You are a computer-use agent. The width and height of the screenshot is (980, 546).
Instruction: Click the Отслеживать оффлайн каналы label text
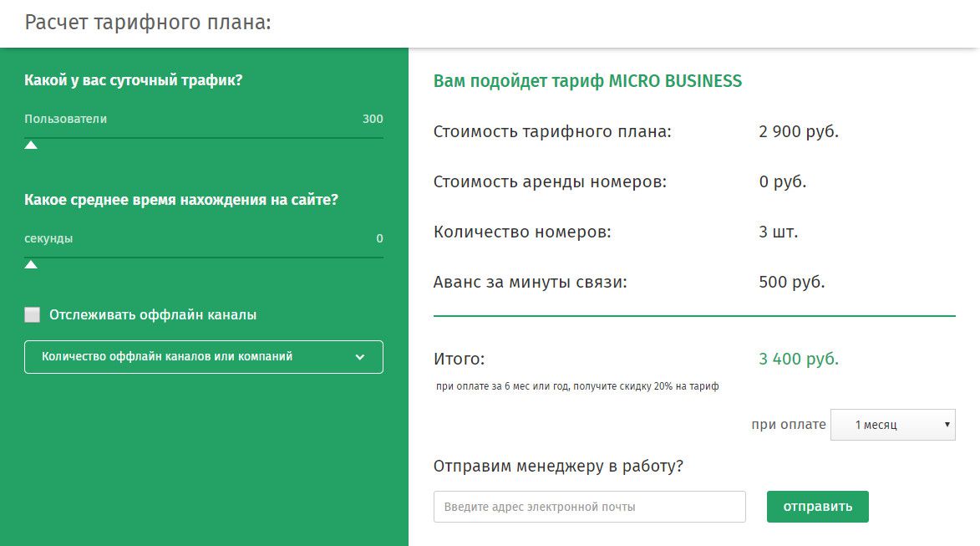(x=153, y=314)
